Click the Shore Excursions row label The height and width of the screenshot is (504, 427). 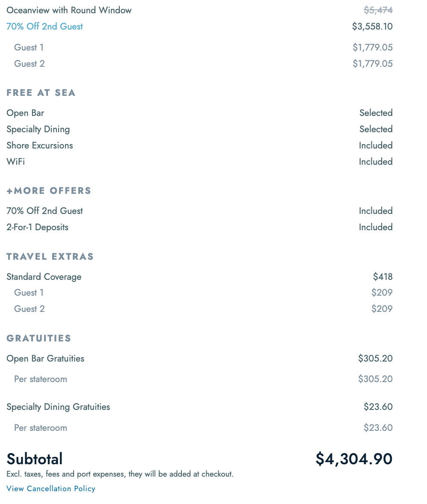point(40,145)
